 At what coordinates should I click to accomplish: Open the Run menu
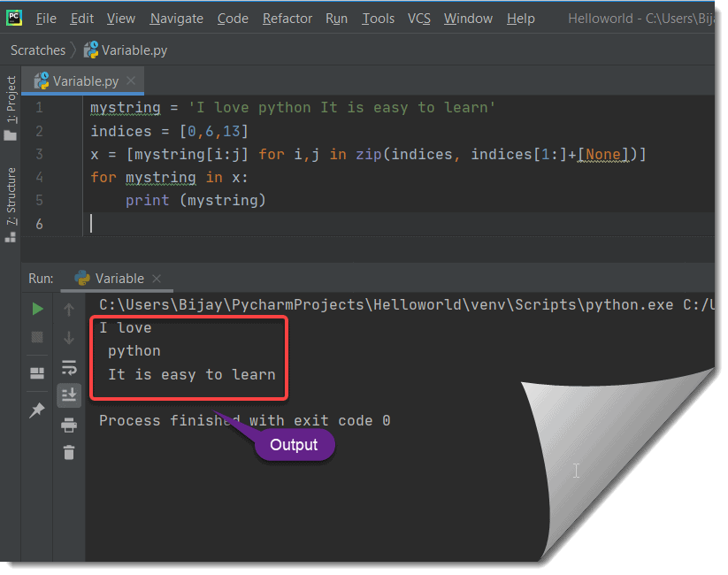pos(336,18)
